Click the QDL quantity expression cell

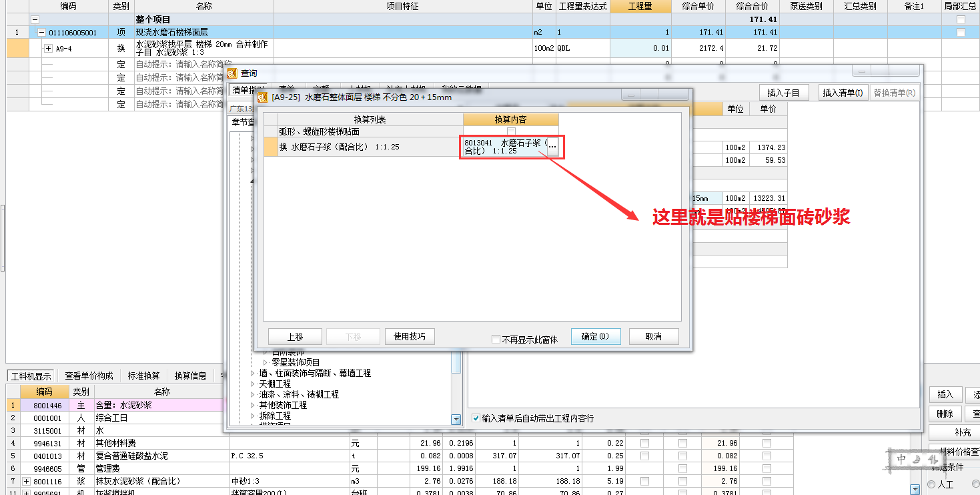click(x=582, y=49)
